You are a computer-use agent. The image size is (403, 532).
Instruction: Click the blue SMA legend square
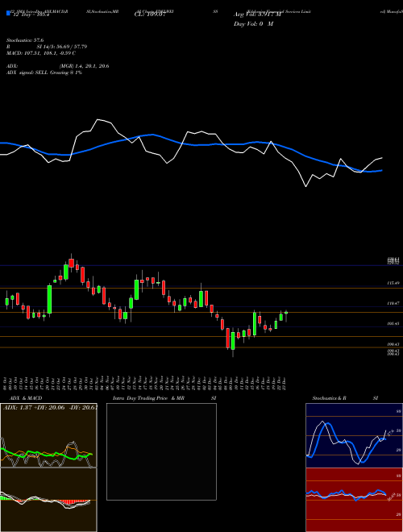(x=8, y=14)
